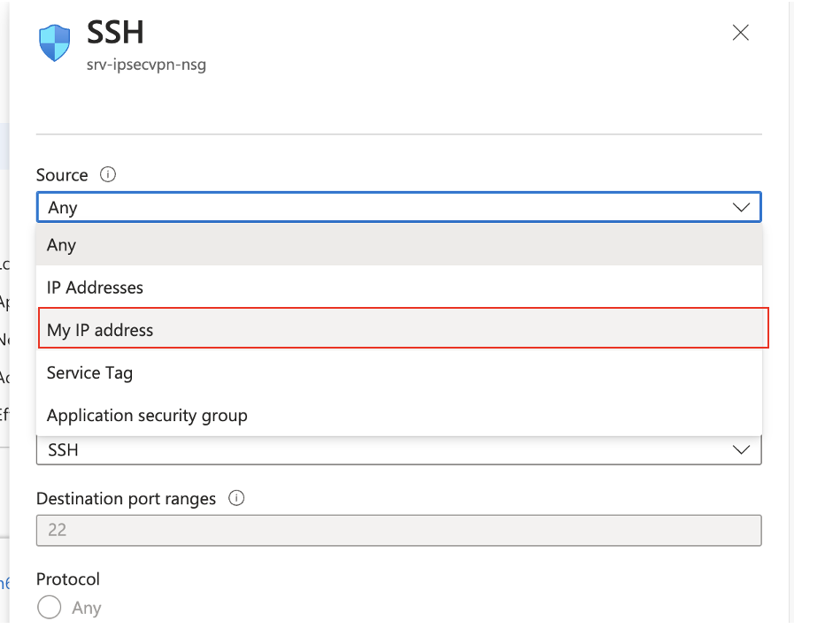Open the service field showing SSH
Screen dimensions: 825x644
pyautogui.click(x=399, y=450)
